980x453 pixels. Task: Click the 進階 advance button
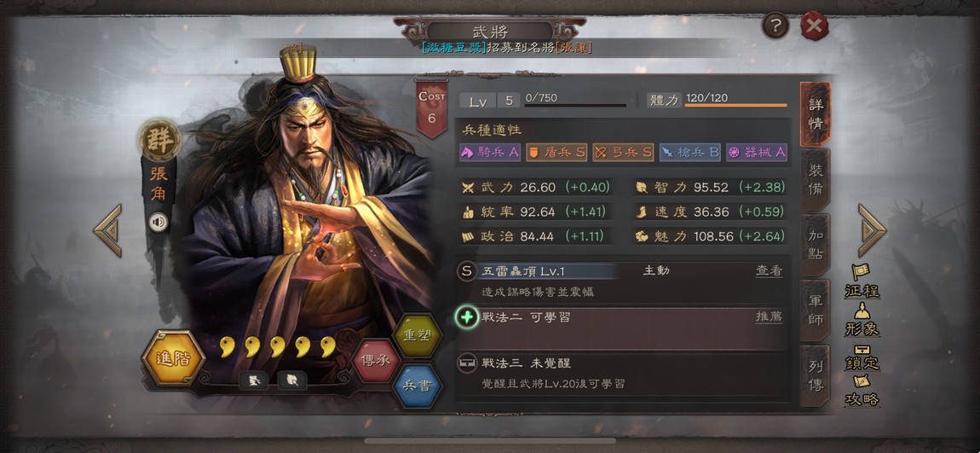click(173, 358)
